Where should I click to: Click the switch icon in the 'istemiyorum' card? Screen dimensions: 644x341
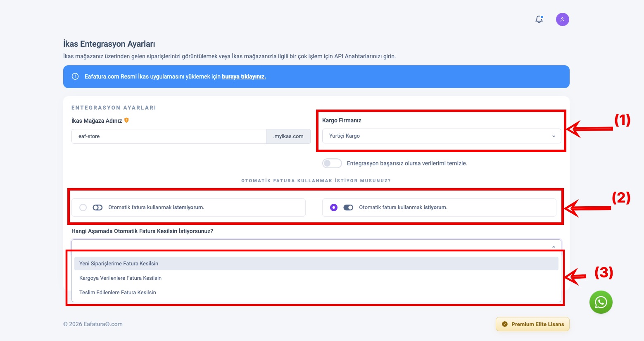click(97, 207)
